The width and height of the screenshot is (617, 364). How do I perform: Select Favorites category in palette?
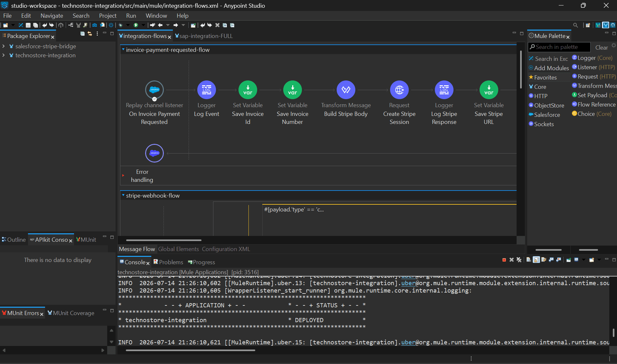pos(548,77)
